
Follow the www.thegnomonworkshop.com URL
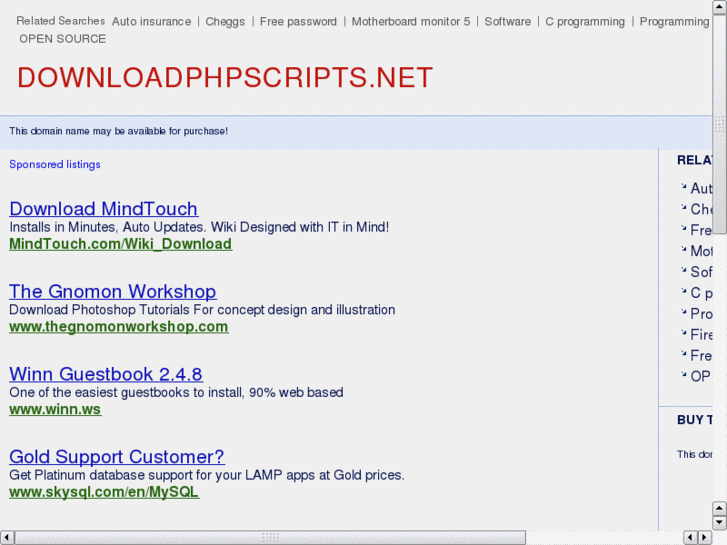(x=118, y=327)
